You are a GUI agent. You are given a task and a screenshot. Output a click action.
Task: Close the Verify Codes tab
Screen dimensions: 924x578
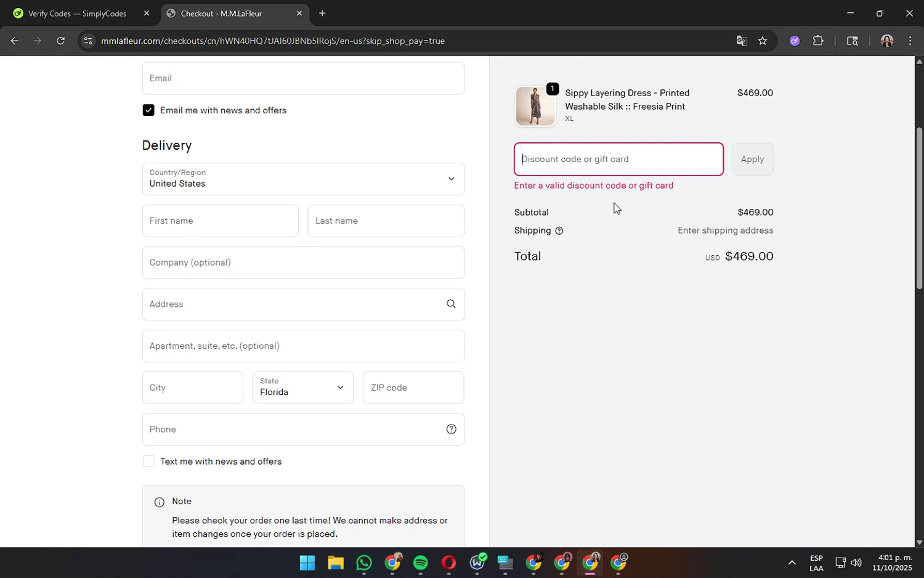click(x=147, y=13)
